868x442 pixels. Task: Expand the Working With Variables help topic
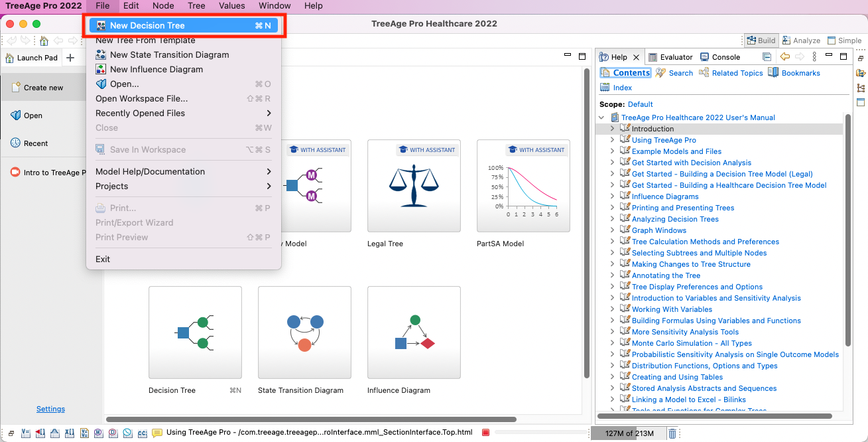pos(612,309)
